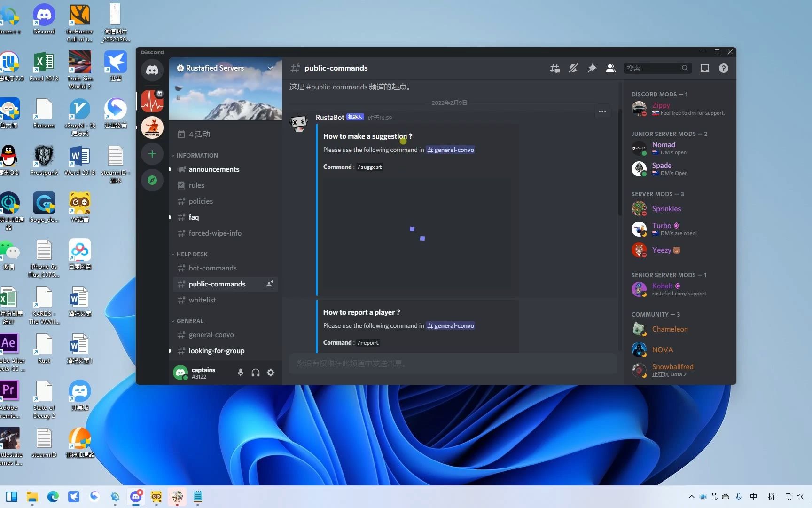Viewport: 812px width, 508px height.
Task: Click invite icon beside public-commands channel
Action: point(270,284)
